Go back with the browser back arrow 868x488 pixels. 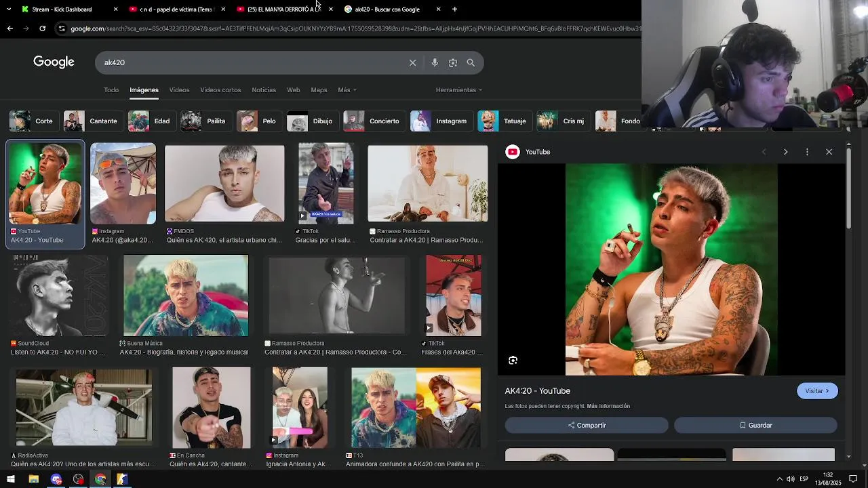coord(9,28)
